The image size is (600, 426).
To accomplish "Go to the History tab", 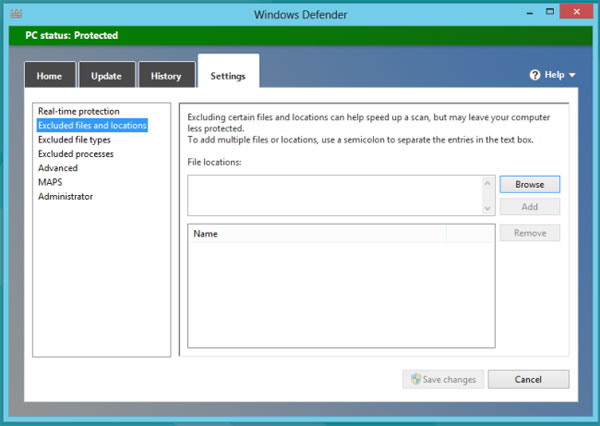I will click(x=166, y=76).
